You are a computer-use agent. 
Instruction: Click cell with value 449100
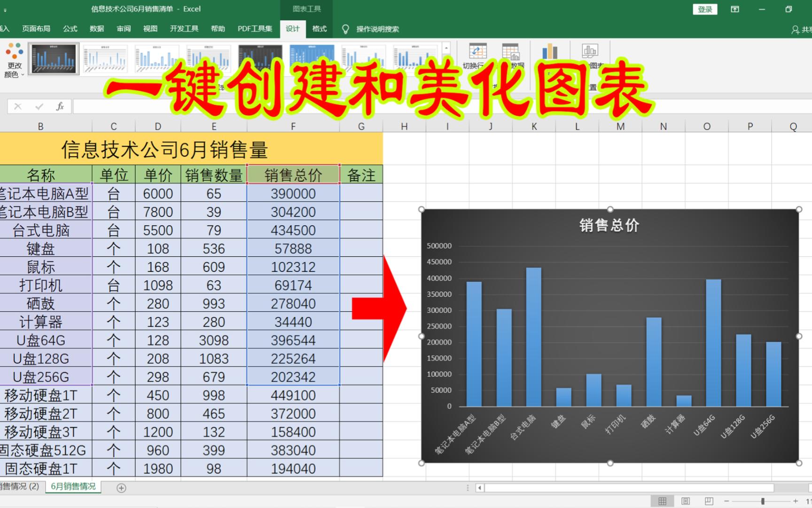293,395
